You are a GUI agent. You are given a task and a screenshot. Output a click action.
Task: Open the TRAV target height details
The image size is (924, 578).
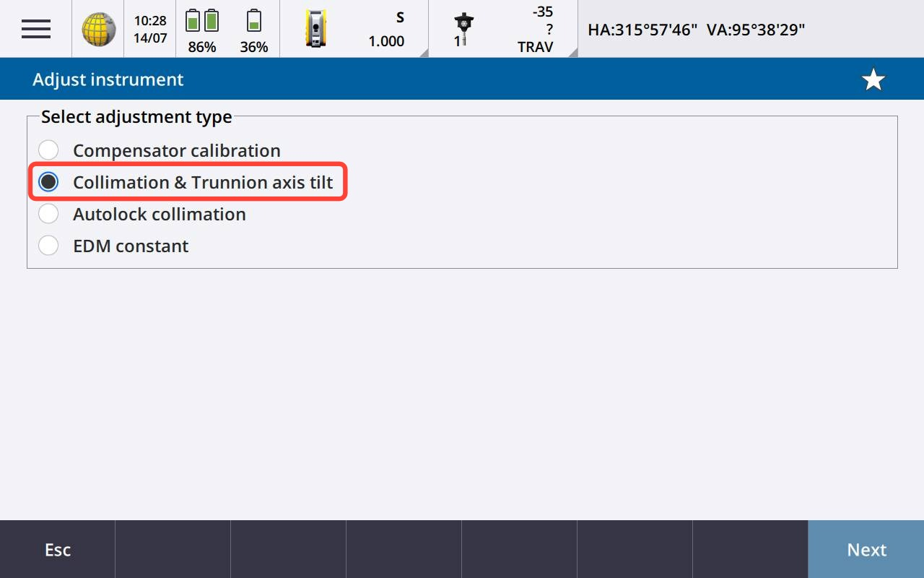(536, 30)
